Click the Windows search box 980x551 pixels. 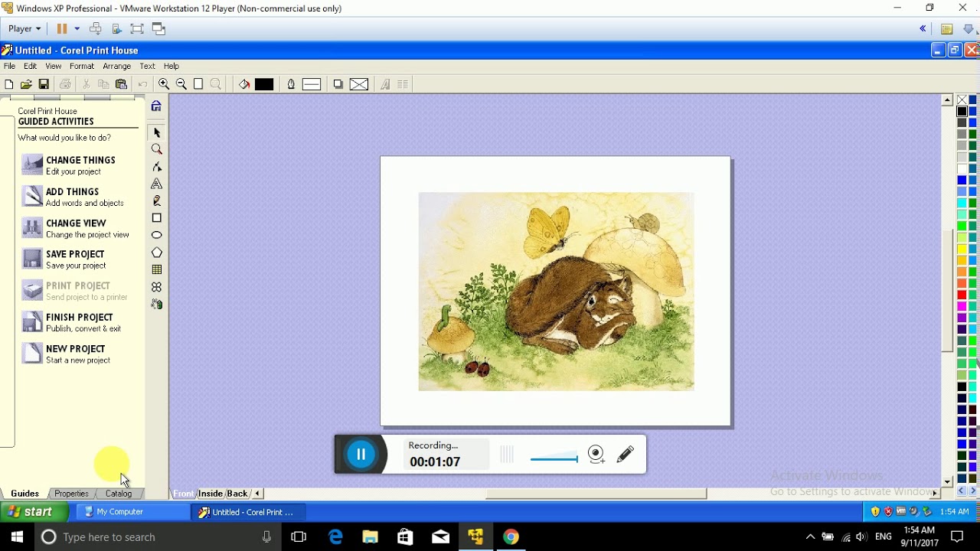pyautogui.click(x=157, y=537)
